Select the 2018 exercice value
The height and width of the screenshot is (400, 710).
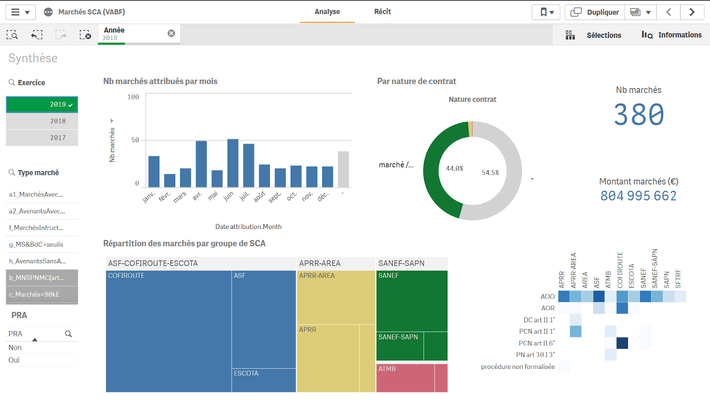click(x=42, y=121)
